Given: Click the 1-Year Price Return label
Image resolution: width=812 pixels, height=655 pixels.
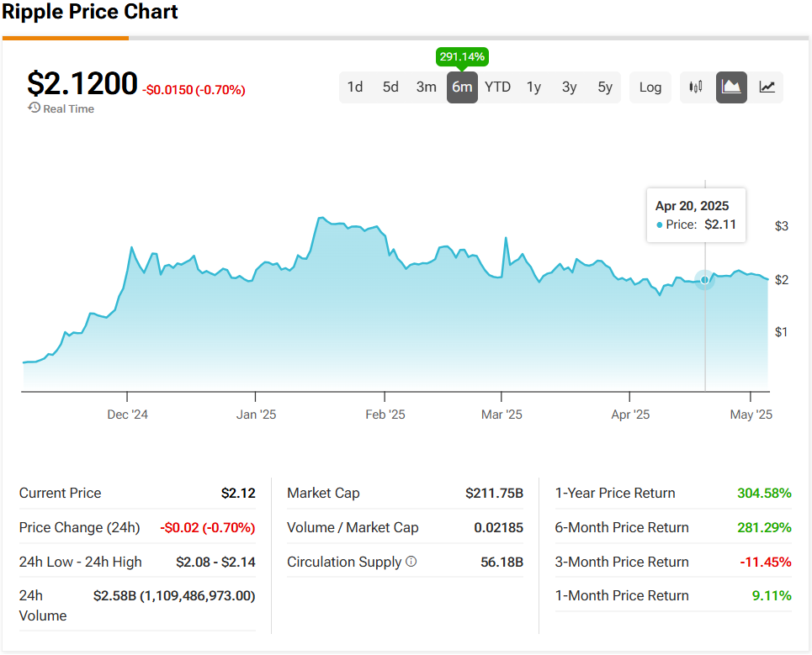Looking at the screenshot, I should (615, 493).
